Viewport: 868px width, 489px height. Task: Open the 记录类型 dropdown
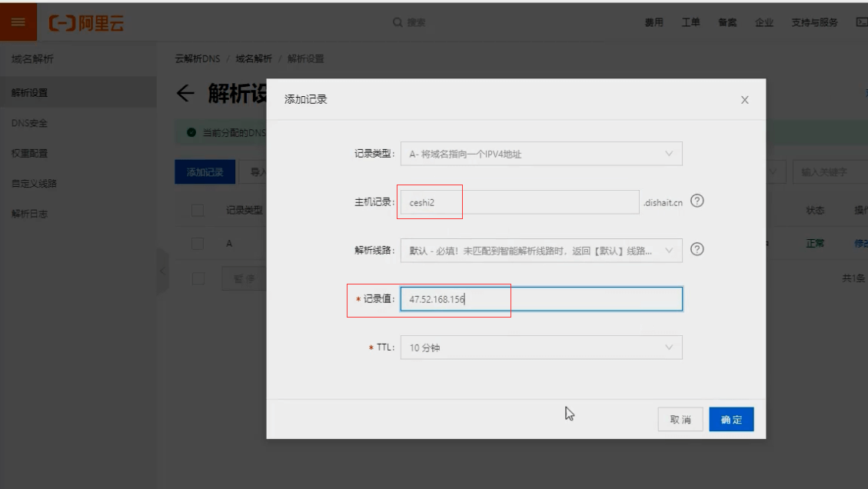541,154
